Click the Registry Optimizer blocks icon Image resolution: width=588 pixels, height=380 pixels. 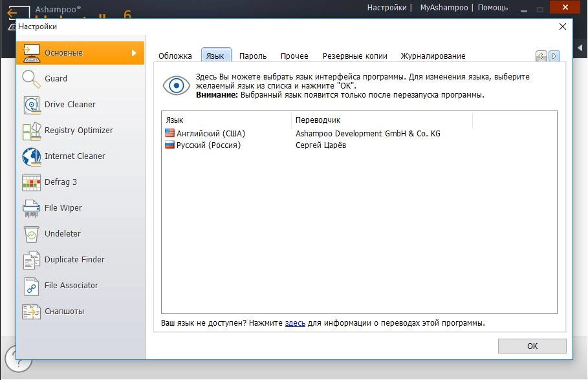coord(32,131)
